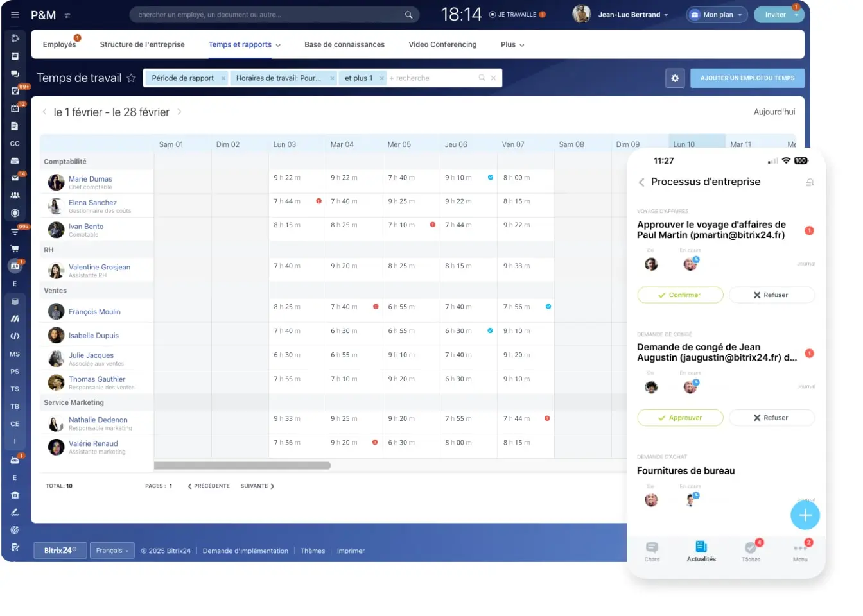The height and width of the screenshot is (616, 863).
Task: Open the Base de connaissances tab
Action: coord(344,45)
